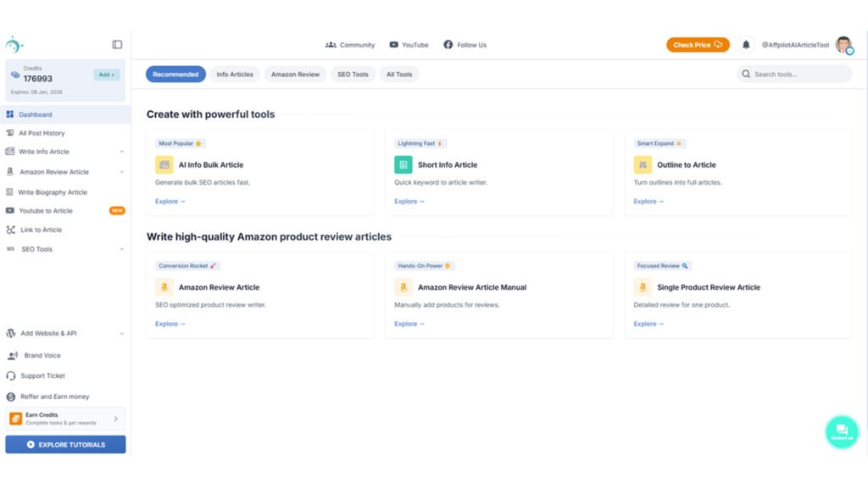Click the Explore Tutorials button

65,445
